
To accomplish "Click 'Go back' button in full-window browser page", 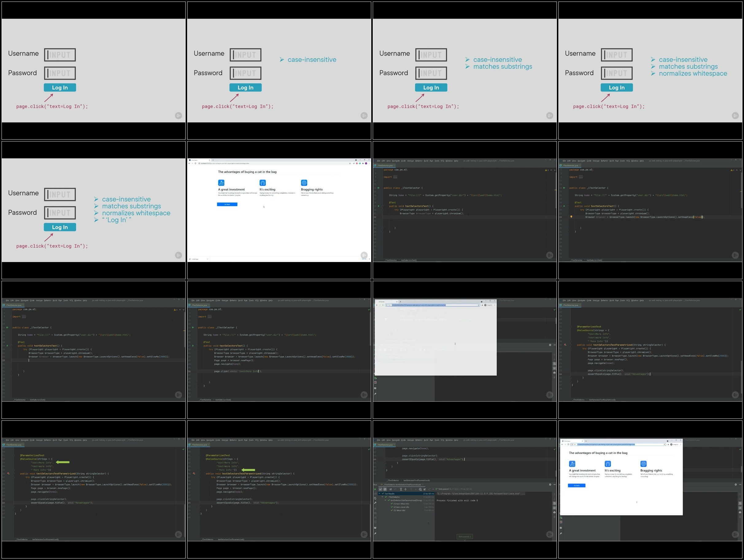I will (227, 204).
